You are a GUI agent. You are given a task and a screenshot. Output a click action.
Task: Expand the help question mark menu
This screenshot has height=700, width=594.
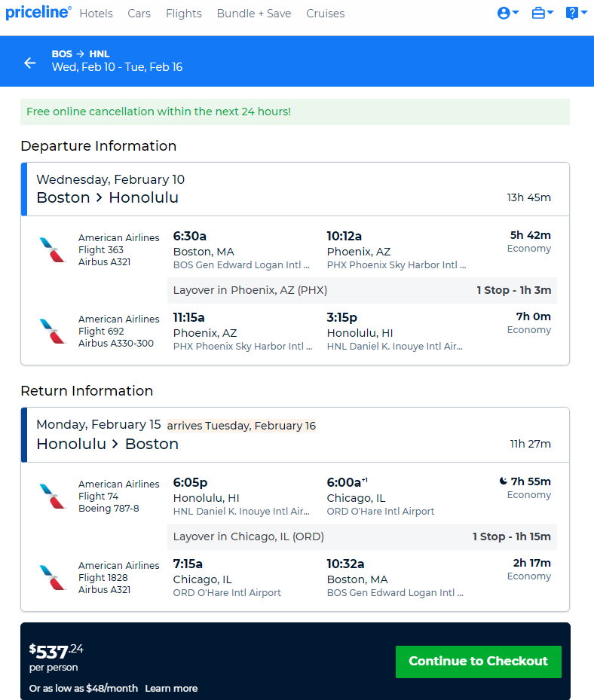576,13
